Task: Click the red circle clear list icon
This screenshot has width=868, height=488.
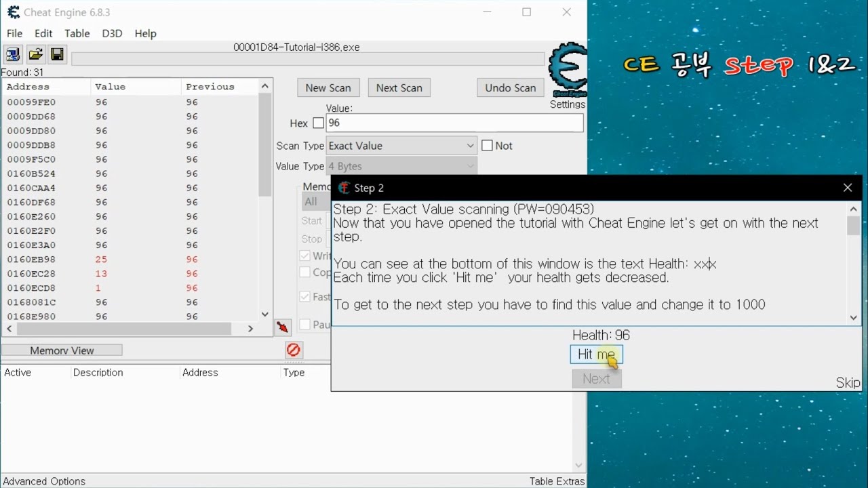Action: (x=294, y=350)
